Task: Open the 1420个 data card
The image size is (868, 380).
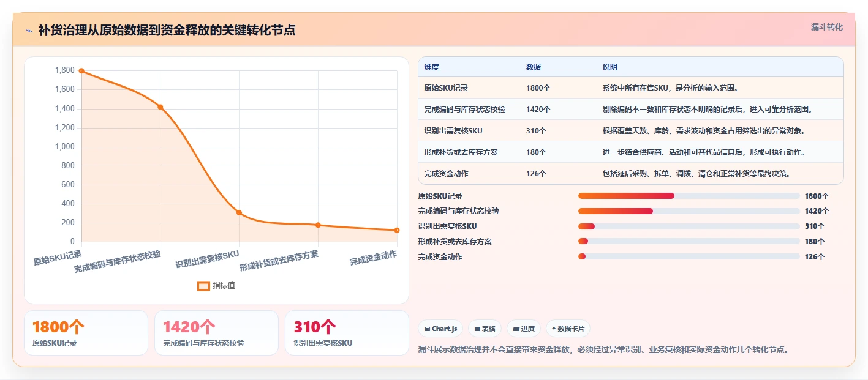Action: (x=216, y=333)
